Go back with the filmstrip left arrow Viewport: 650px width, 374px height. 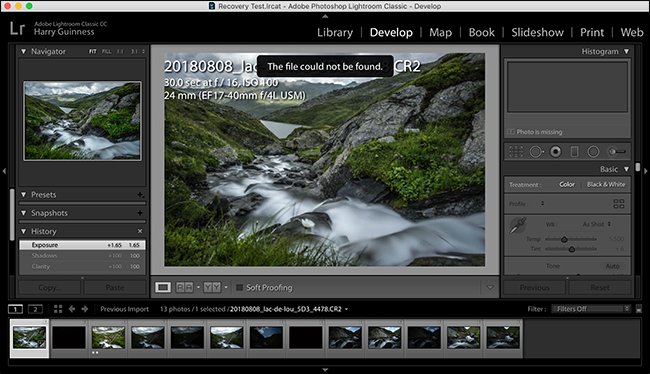click(72, 309)
